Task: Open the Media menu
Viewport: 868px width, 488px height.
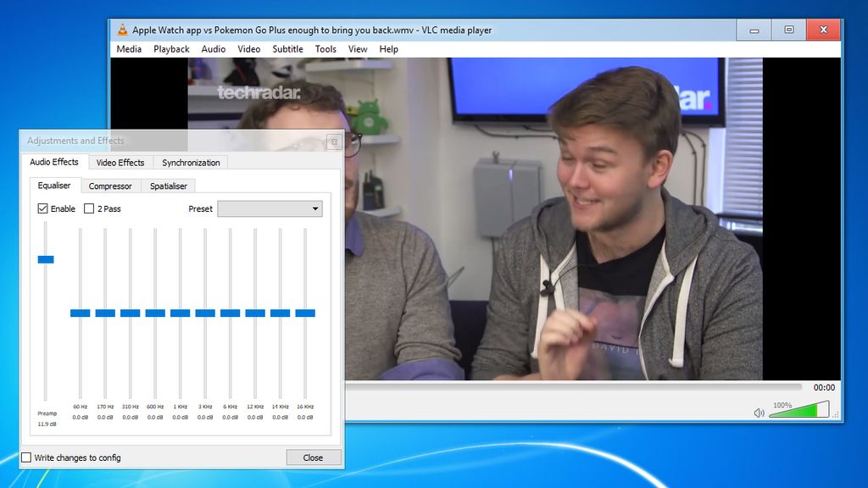Action: 129,49
